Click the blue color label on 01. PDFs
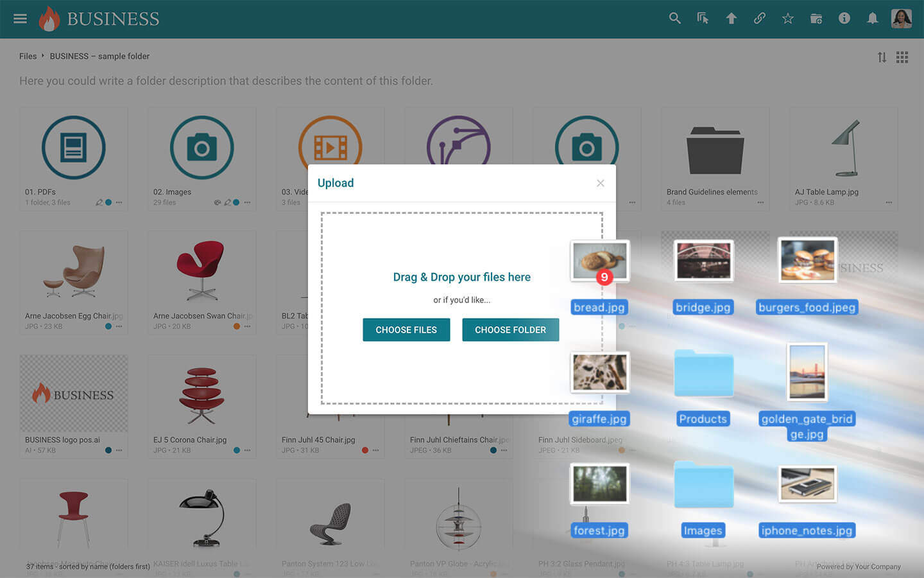Image resolution: width=924 pixels, height=578 pixels. pyautogui.click(x=108, y=202)
